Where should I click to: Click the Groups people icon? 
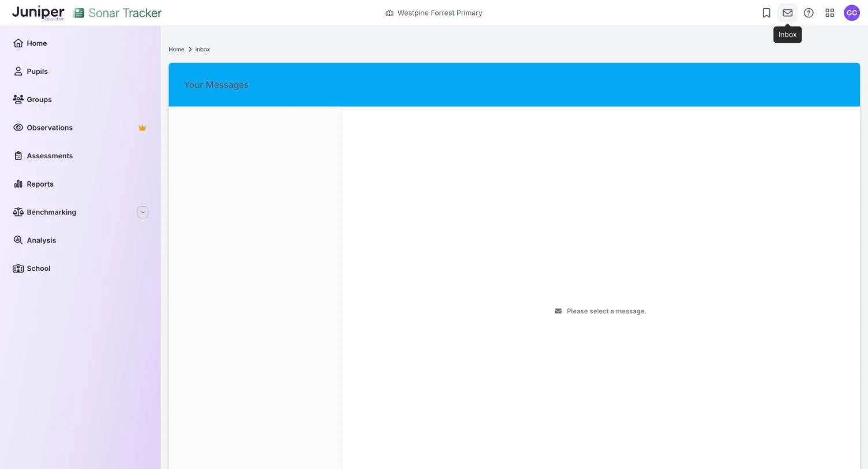pos(18,99)
